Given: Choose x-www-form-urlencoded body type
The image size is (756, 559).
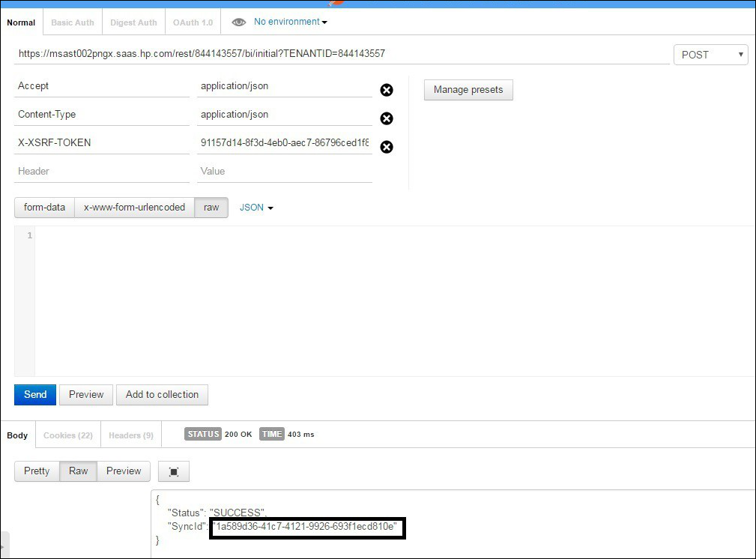Looking at the screenshot, I should coord(134,208).
